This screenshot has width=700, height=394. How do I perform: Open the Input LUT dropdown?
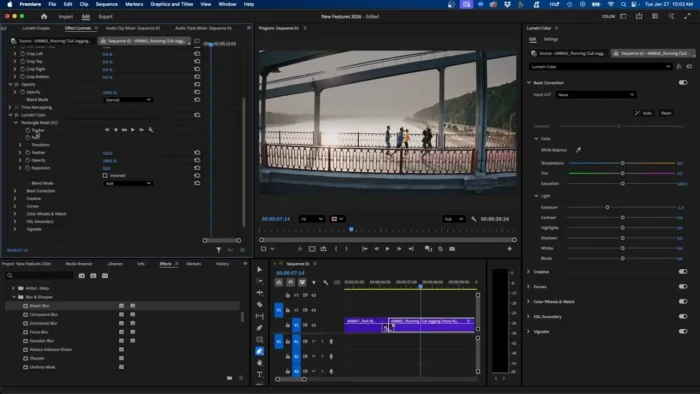coord(596,95)
